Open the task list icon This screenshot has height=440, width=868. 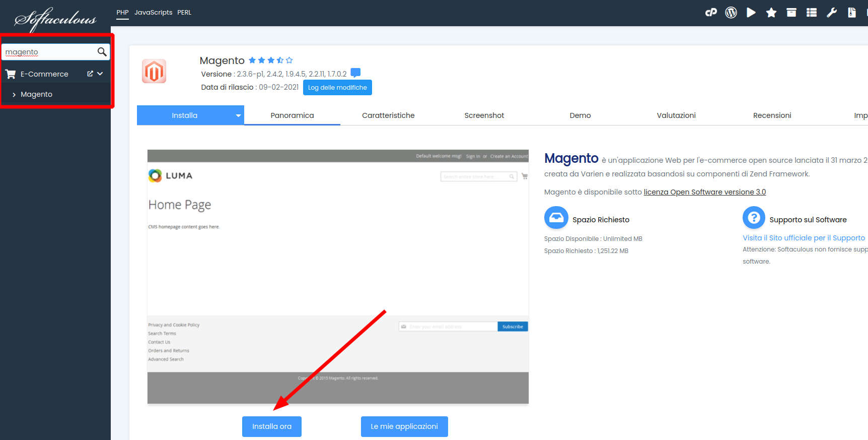tap(812, 13)
